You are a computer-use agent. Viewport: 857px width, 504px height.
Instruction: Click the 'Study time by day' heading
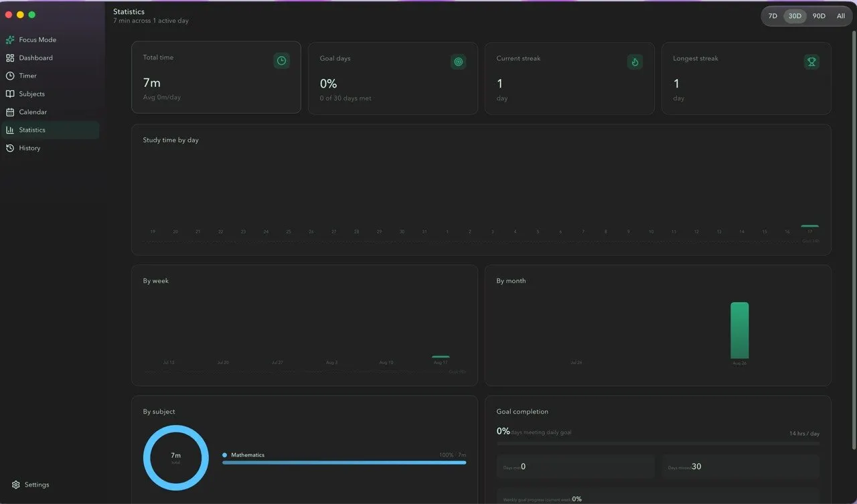click(171, 140)
